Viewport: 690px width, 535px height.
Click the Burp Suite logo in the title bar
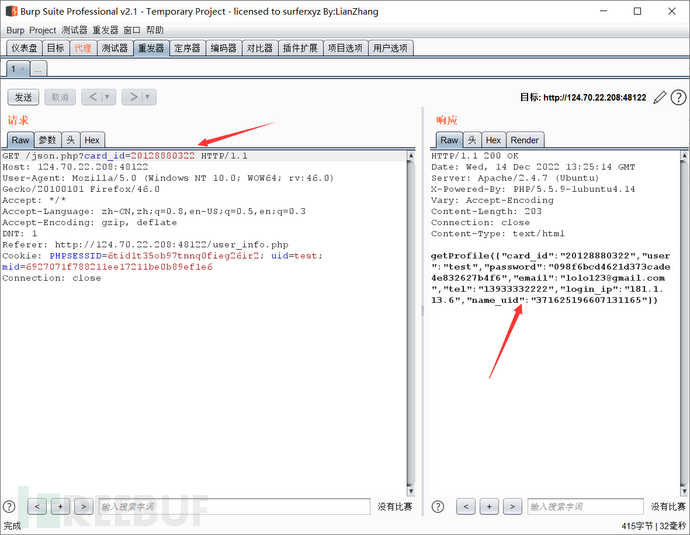pos(11,11)
